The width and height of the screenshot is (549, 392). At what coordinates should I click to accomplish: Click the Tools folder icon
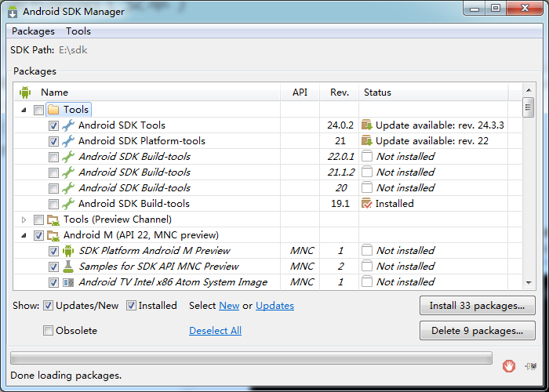coord(53,110)
